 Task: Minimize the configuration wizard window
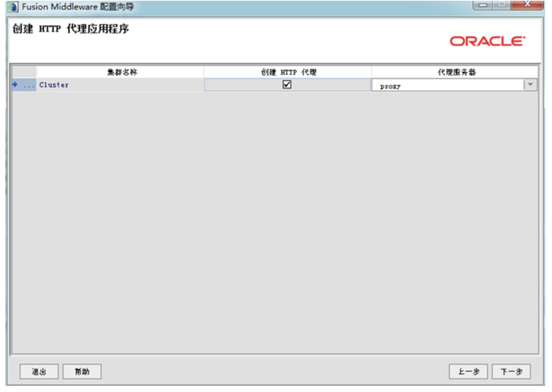pyautogui.click(x=483, y=4)
